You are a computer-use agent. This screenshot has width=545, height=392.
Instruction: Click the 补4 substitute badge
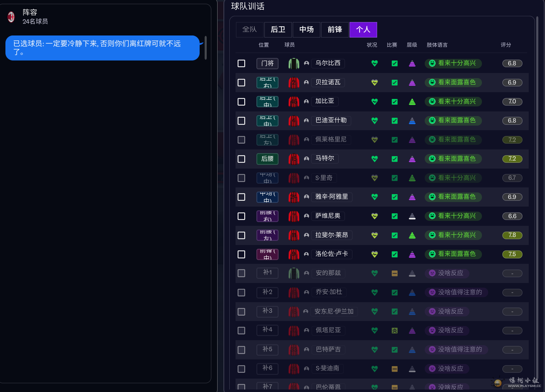267,330
